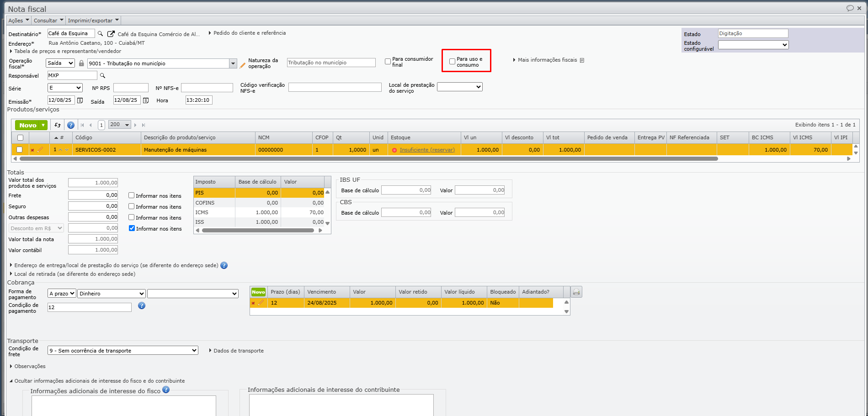Open the 200 items-per-page dropdown
Viewport: 868px width, 416px height.
coord(119,125)
